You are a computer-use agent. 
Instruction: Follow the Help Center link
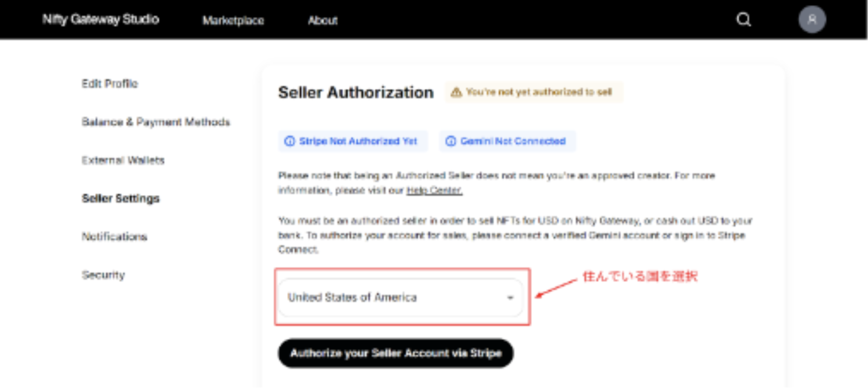pos(434,191)
